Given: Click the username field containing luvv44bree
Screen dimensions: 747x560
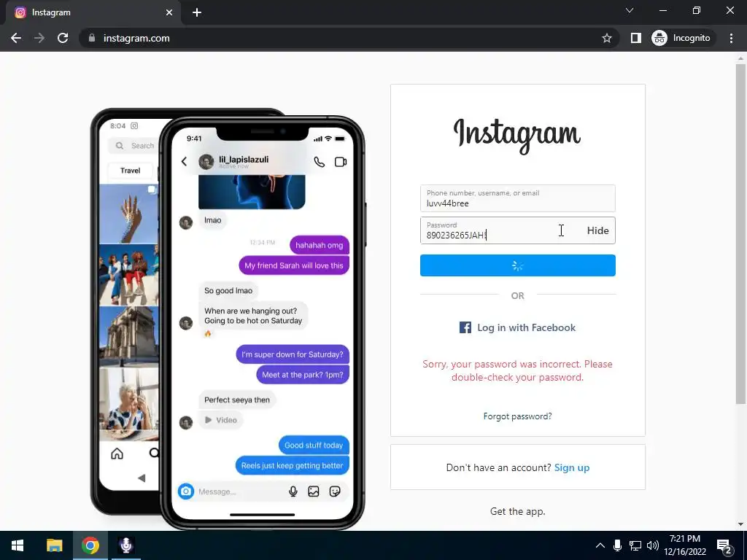Looking at the screenshot, I should pos(517,198).
